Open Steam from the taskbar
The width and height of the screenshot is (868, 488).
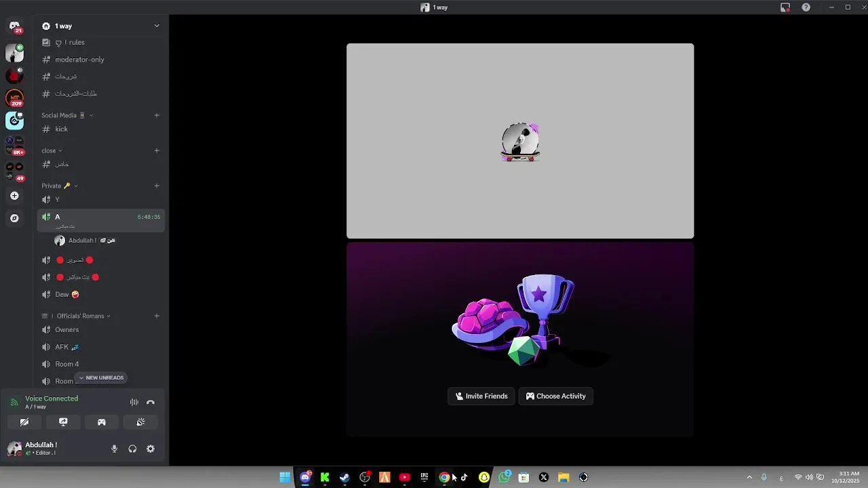[x=344, y=477]
